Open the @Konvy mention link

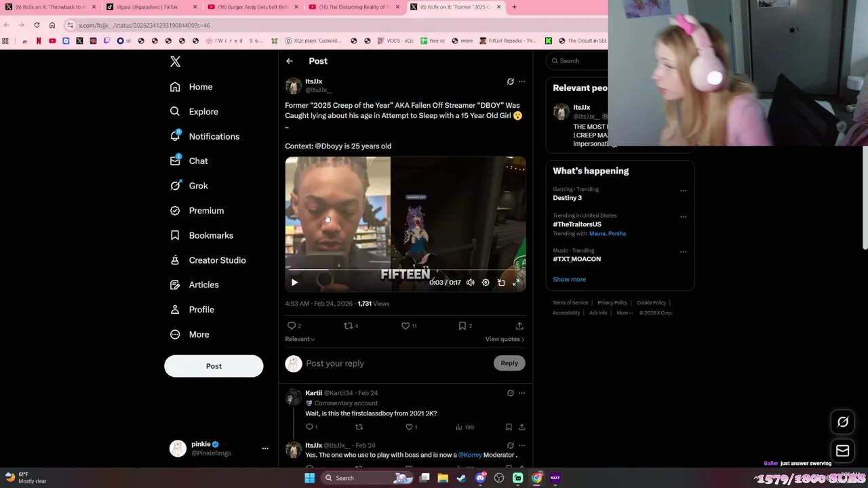[470, 455]
